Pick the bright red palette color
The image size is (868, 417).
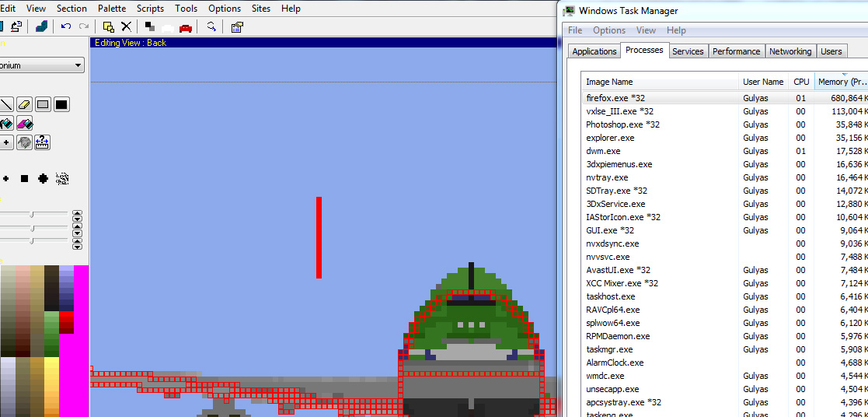[x=66, y=318]
